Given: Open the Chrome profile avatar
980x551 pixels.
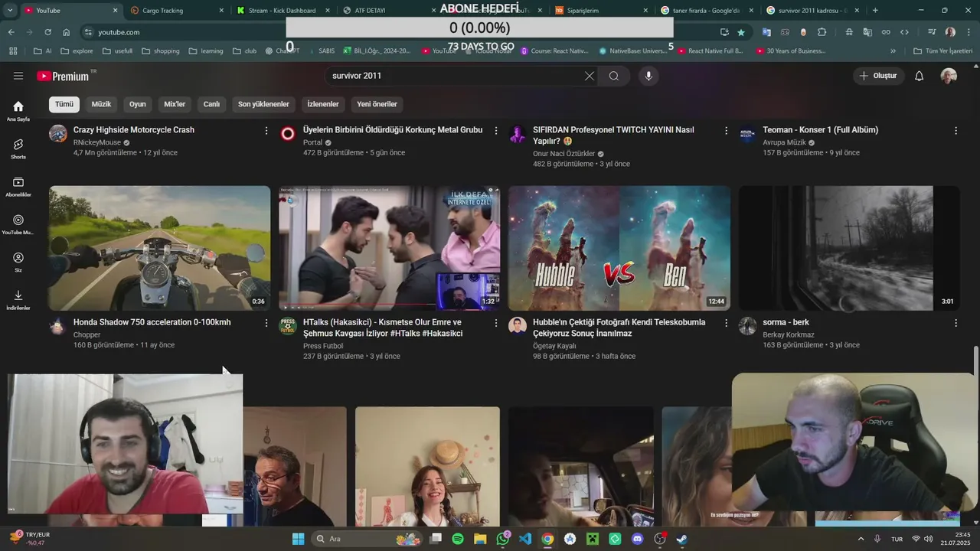Looking at the screenshot, I should 950,32.
